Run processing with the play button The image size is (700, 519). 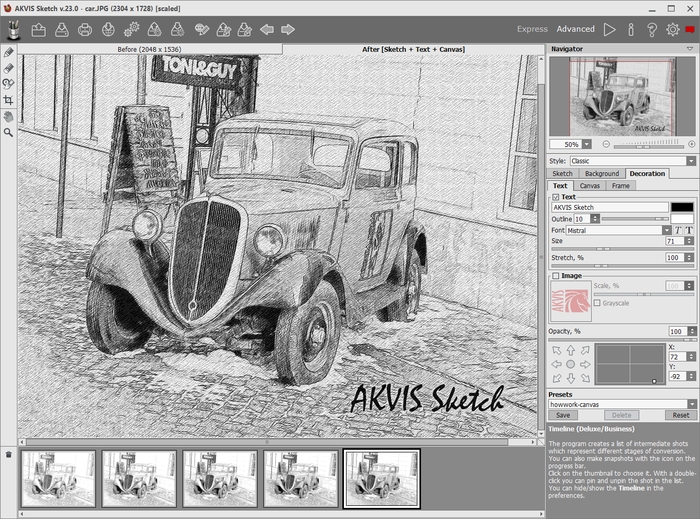tap(609, 29)
